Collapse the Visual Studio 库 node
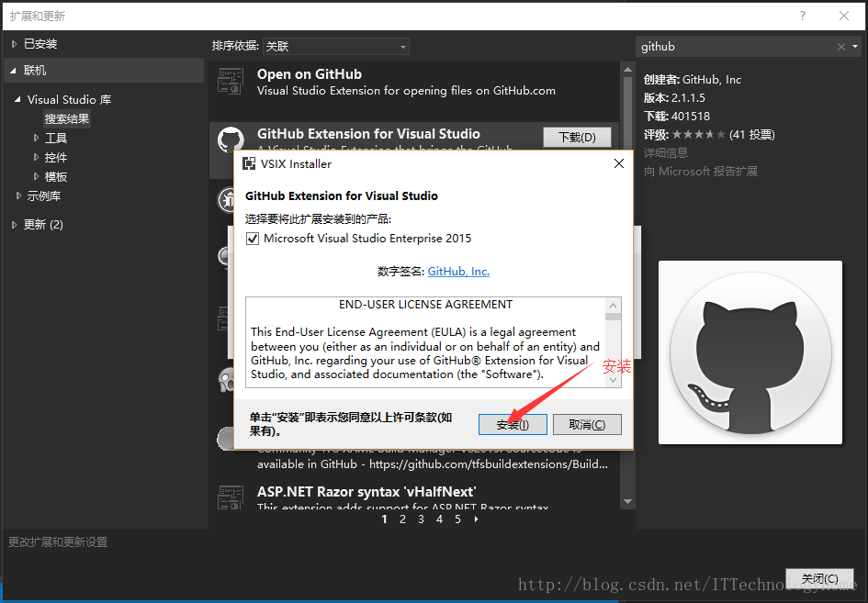The height and width of the screenshot is (603, 868). pos(17,99)
